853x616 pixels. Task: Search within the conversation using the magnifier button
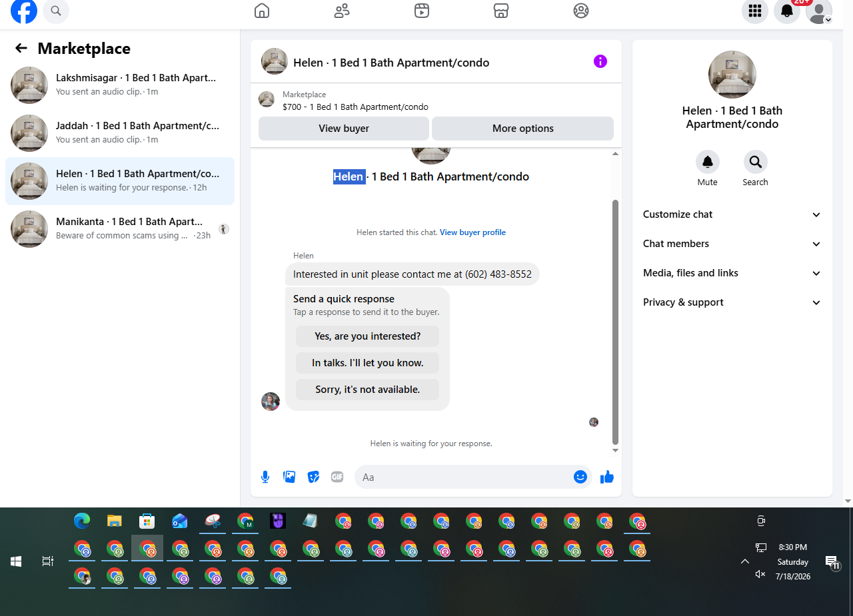(x=756, y=162)
